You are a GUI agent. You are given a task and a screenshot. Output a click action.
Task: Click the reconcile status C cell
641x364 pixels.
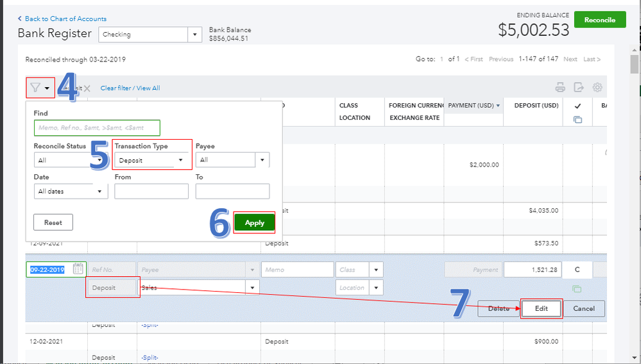(x=577, y=270)
